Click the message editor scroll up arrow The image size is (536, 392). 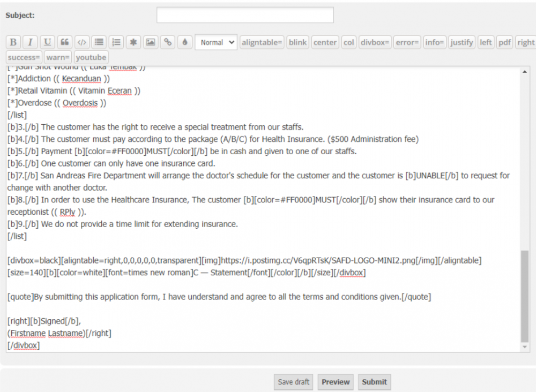[524, 72]
